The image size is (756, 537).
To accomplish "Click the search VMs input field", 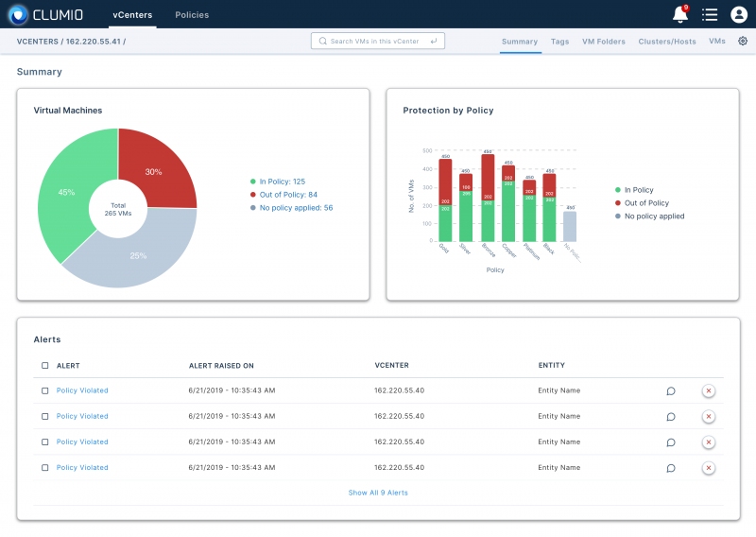I will pos(377,41).
